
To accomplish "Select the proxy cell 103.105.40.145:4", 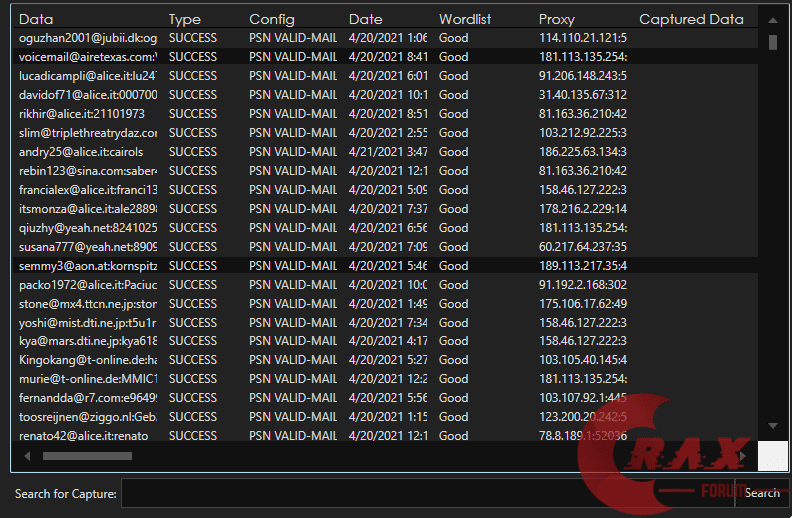I will click(x=582, y=360).
